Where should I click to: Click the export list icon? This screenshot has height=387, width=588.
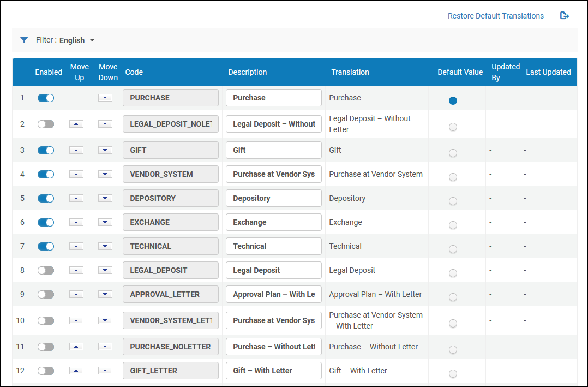point(565,15)
